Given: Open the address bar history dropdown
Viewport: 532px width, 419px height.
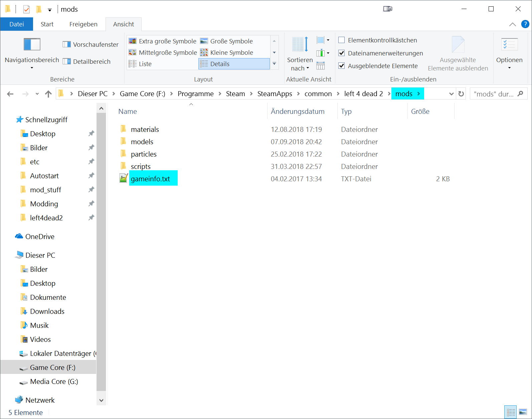Looking at the screenshot, I should pyautogui.click(x=451, y=94).
